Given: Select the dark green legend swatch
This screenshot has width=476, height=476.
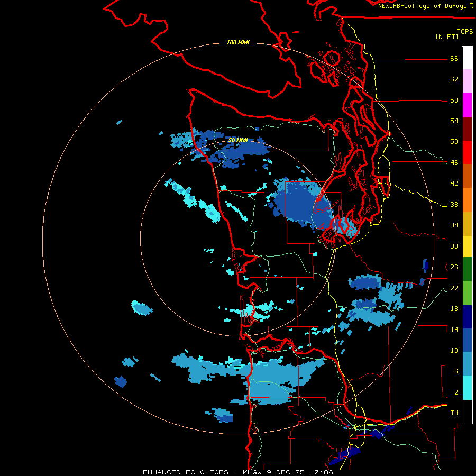Looking at the screenshot, I should point(467,269).
